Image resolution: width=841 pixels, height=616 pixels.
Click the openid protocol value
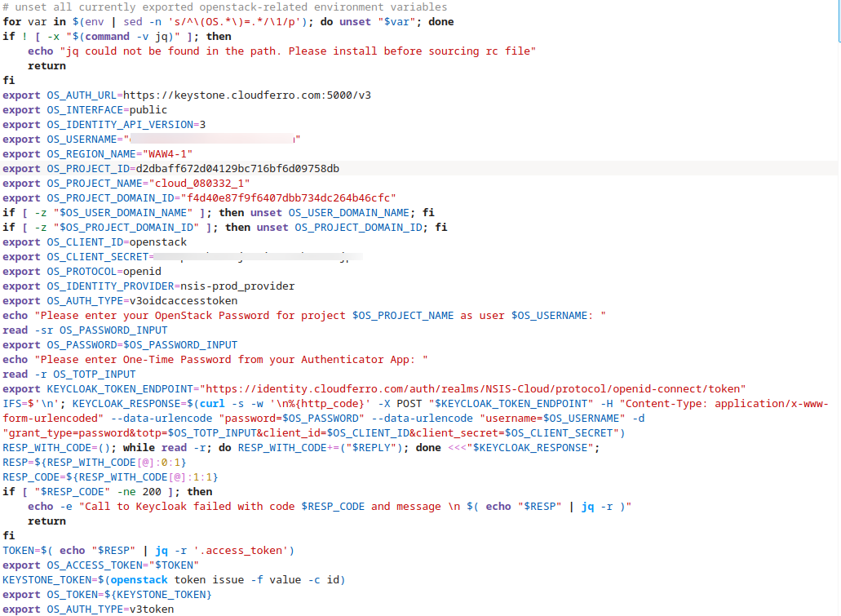(x=143, y=271)
